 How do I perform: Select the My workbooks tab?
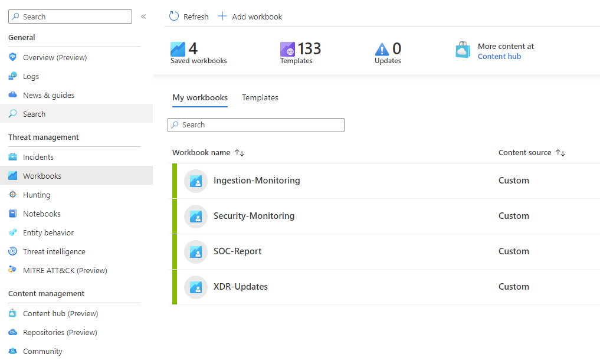coord(199,98)
